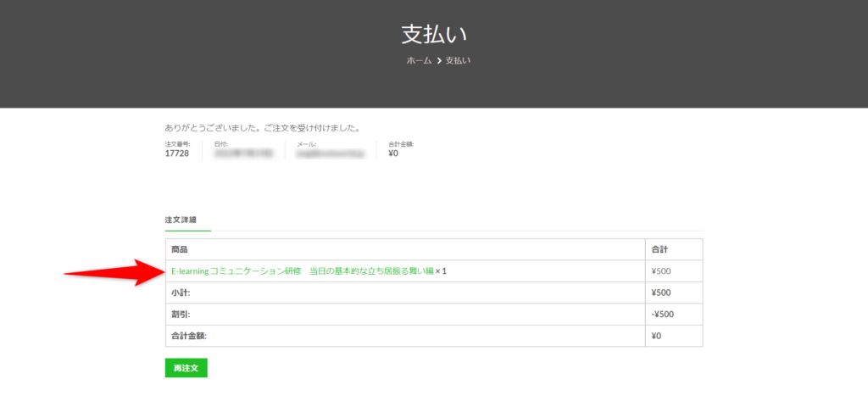Click the large 支払い page heading
The width and height of the screenshot is (868, 407).
434,35
